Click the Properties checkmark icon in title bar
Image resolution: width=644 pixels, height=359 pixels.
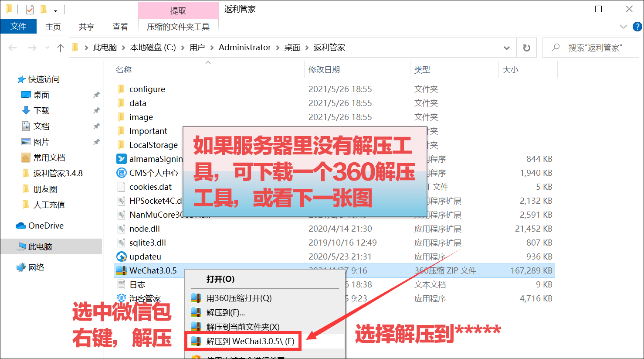pyautogui.click(x=30, y=9)
